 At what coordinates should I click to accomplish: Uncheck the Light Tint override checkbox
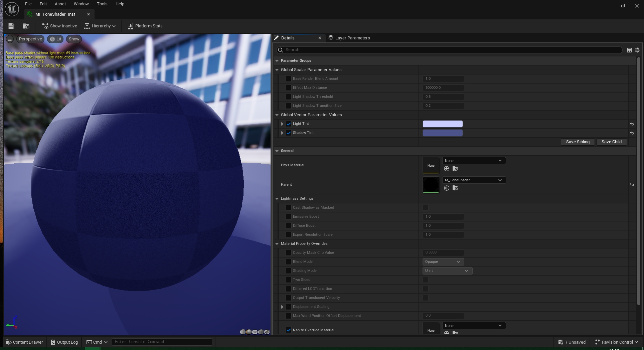[289, 124]
